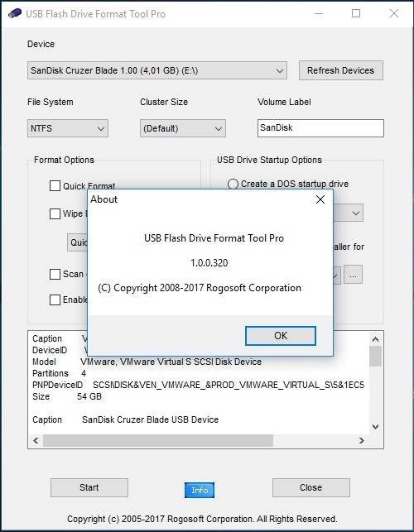Click scroll up arrow in device info box
The height and width of the screenshot is (532, 414).
pos(375,339)
